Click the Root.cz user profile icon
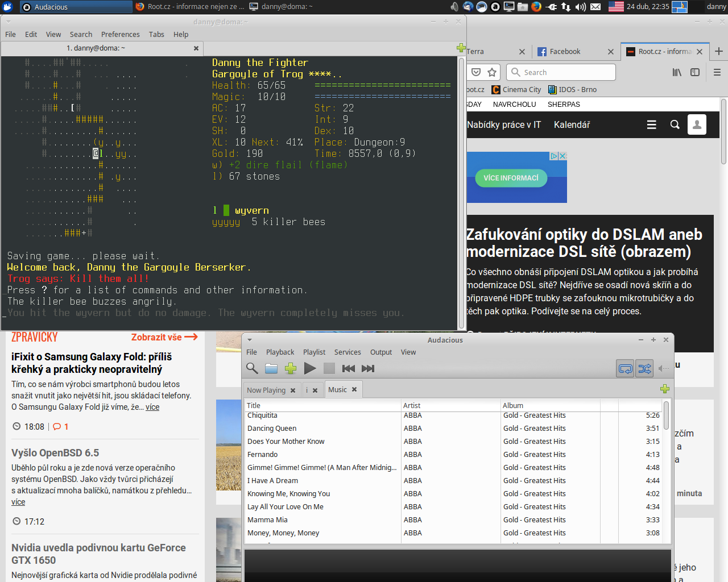Image resolution: width=728 pixels, height=582 pixels. pos(697,124)
